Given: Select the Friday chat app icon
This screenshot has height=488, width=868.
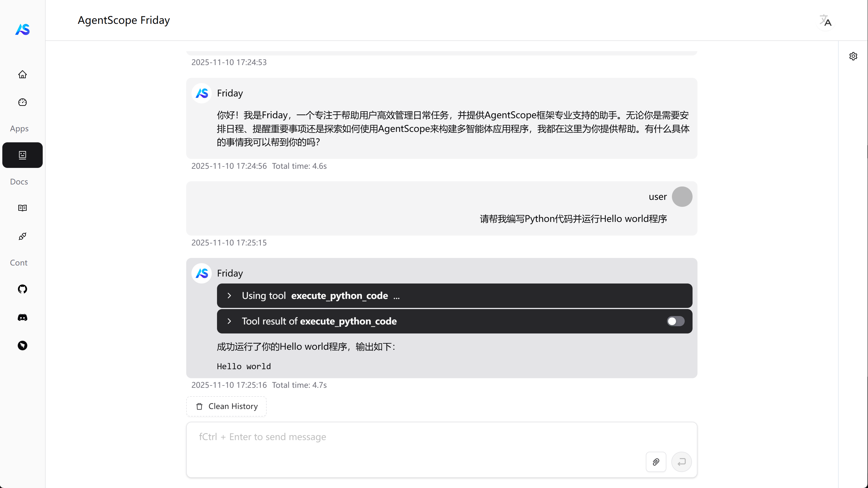Looking at the screenshot, I should coord(23,155).
